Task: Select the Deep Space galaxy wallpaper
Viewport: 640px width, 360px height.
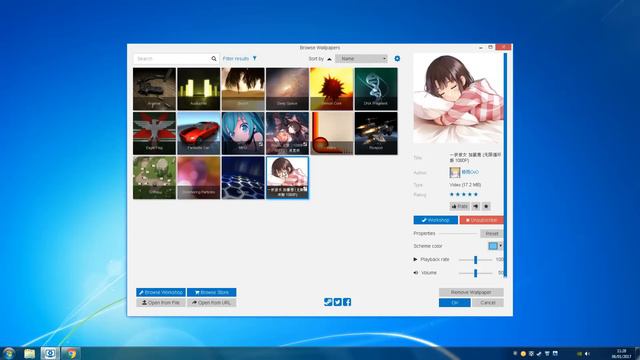Action: (x=287, y=89)
